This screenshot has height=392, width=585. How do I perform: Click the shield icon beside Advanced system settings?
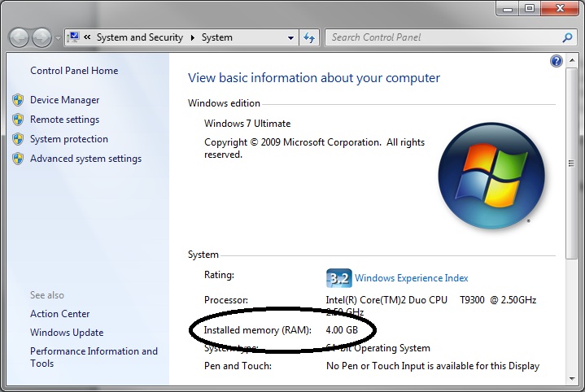[18, 158]
